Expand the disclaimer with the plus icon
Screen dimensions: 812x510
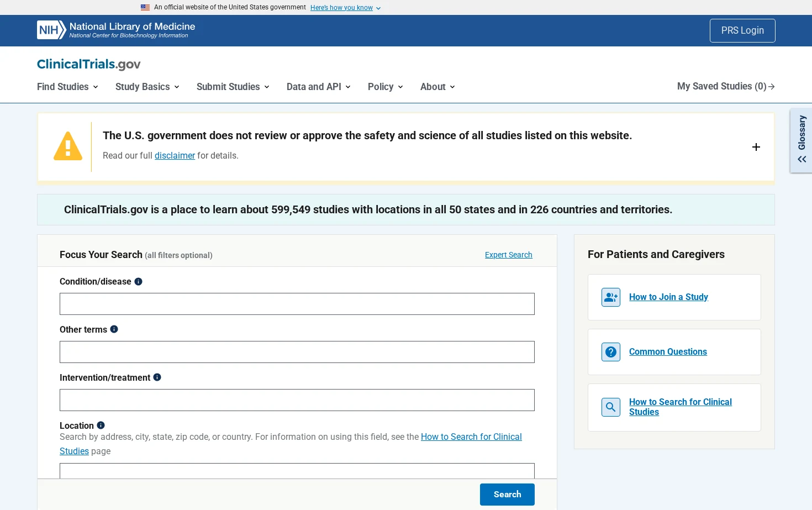click(756, 147)
